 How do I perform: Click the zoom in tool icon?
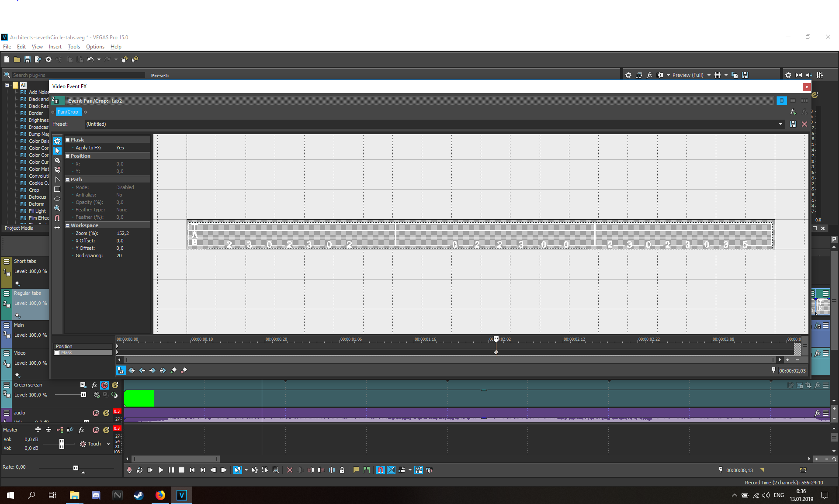[x=57, y=209]
